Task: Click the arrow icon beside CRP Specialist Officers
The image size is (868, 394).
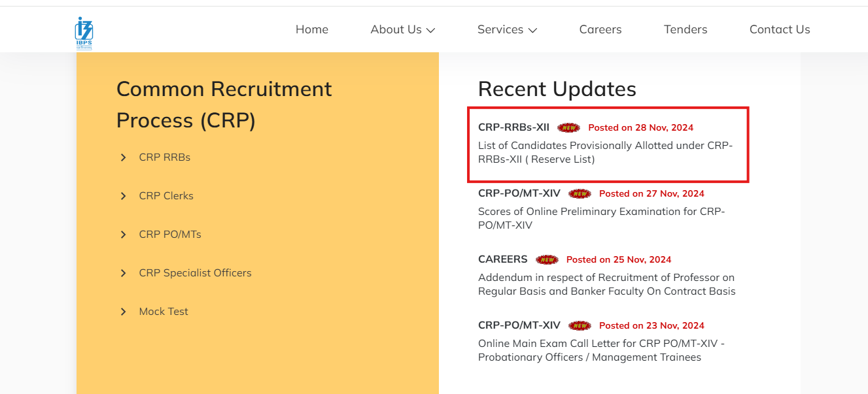Action: [123, 273]
